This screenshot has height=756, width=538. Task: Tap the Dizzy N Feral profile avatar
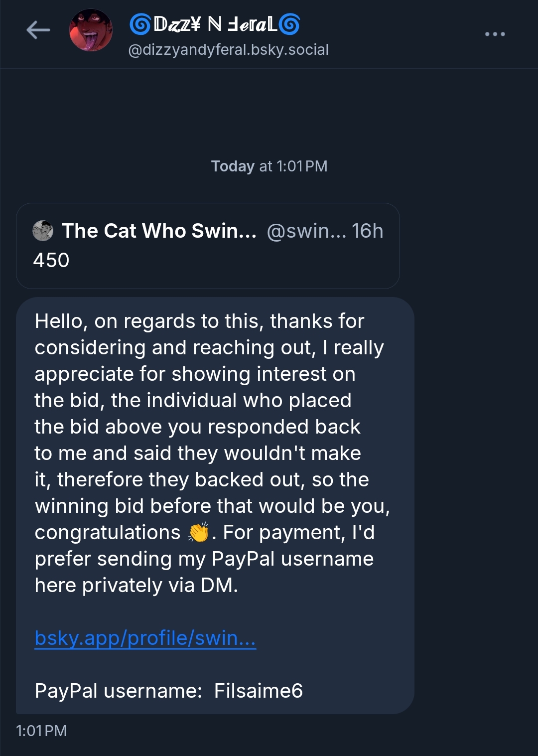91,30
